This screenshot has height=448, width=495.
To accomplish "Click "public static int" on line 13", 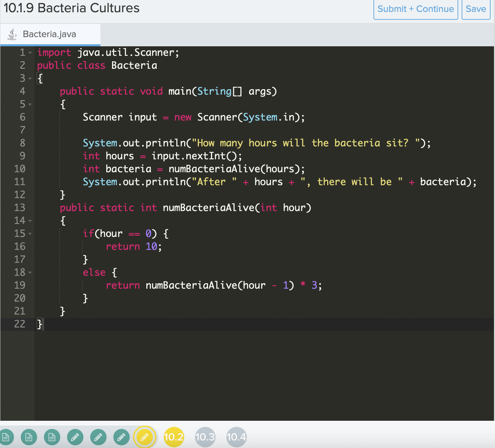I will tap(109, 208).
